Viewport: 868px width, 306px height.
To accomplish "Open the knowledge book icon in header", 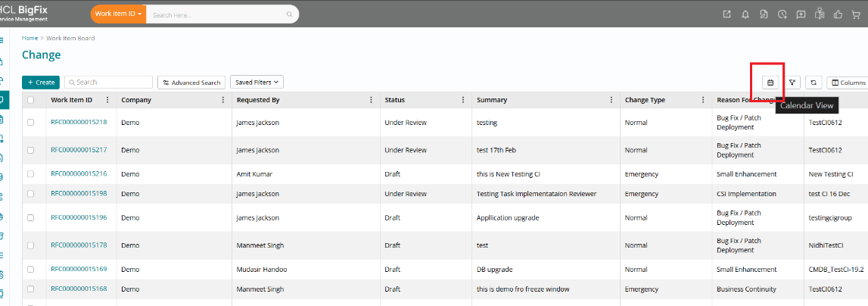I will (819, 14).
